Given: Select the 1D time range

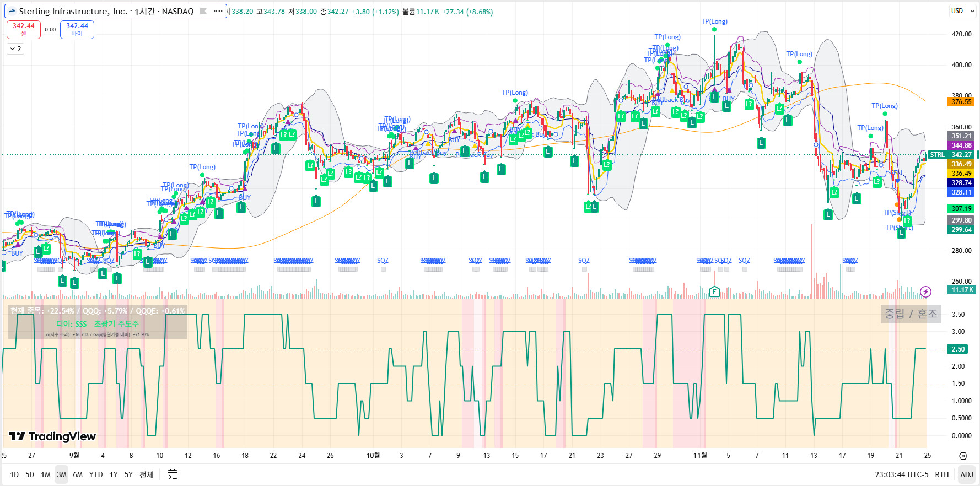Looking at the screenshot, I should pos(14,474).
